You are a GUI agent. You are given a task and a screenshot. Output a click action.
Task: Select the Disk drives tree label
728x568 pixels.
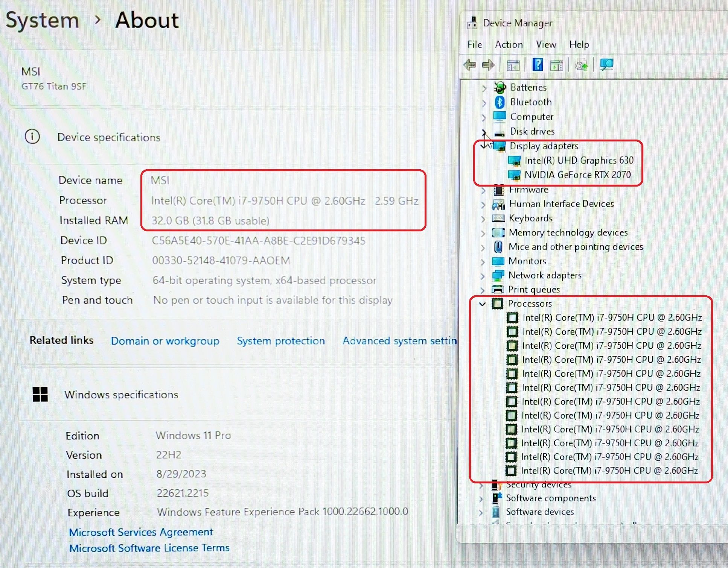(532, 131)
